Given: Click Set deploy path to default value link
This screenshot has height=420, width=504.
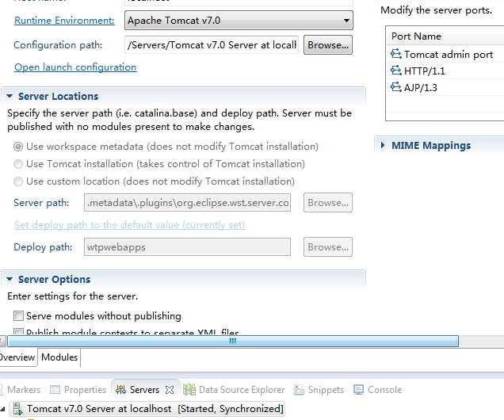Looking at the screenshot, I should click(x=129, y=224).
